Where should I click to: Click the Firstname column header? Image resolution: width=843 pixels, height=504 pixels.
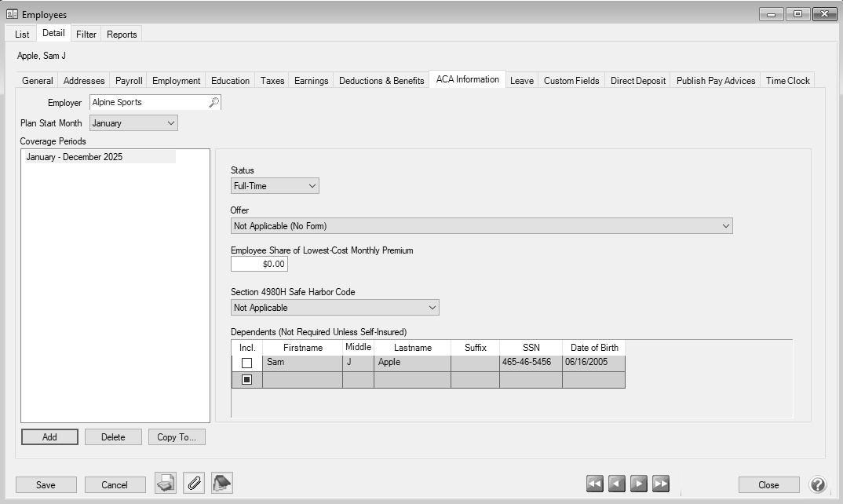click(x=303, y=348)
